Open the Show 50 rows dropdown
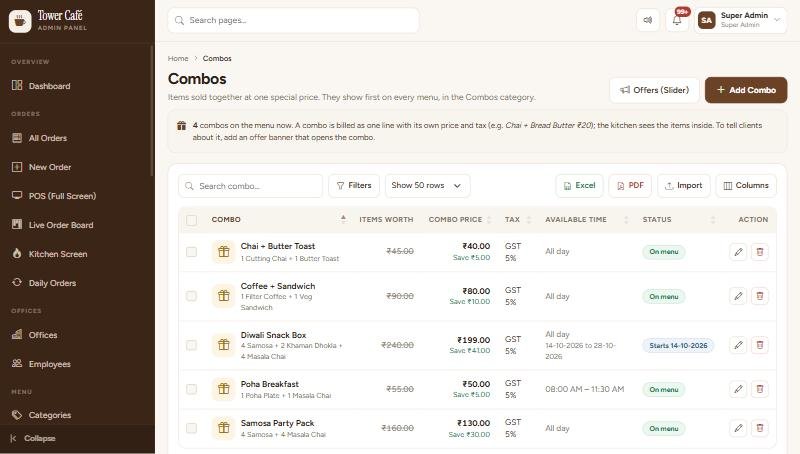This screenshot has height=454, width=800. [428, 186]
